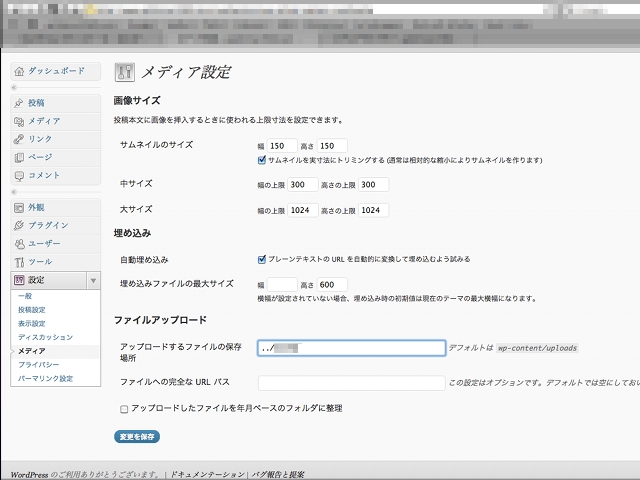640x480 pixels.
Task: Click the ファイルアップロード section heading
Action: 160,320
